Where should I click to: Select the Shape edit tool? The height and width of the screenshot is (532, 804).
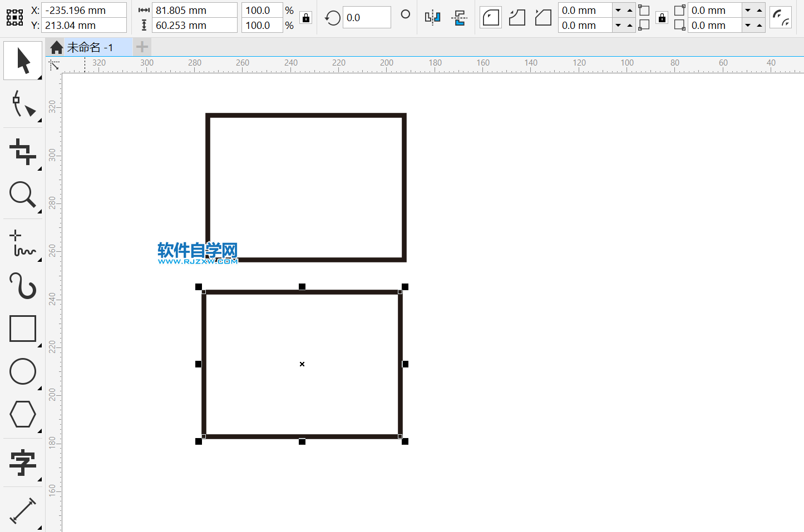point(23,104)
